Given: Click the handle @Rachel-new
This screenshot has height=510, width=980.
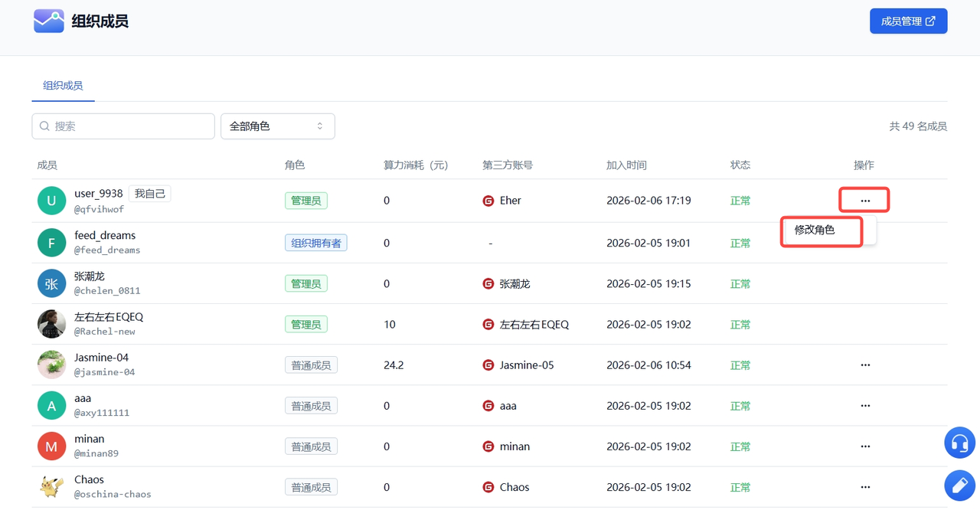Looking at the screenshot, I should [x=105, y=332].
